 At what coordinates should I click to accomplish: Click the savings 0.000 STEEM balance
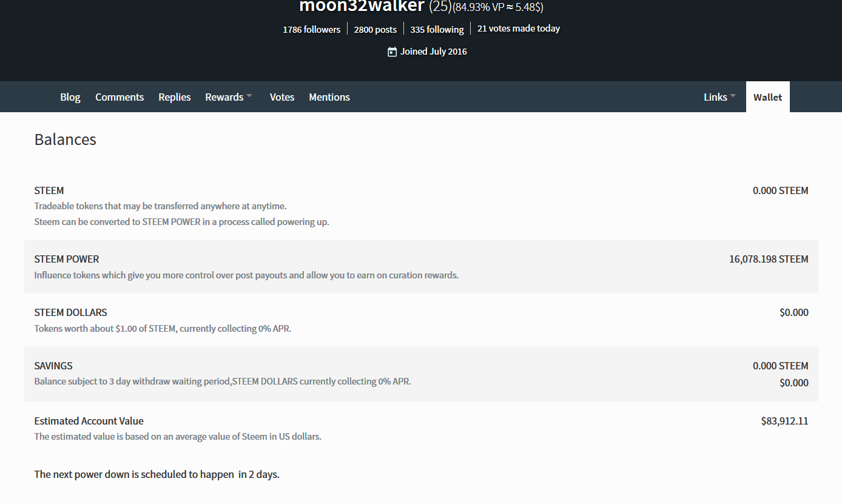(781, 366)
